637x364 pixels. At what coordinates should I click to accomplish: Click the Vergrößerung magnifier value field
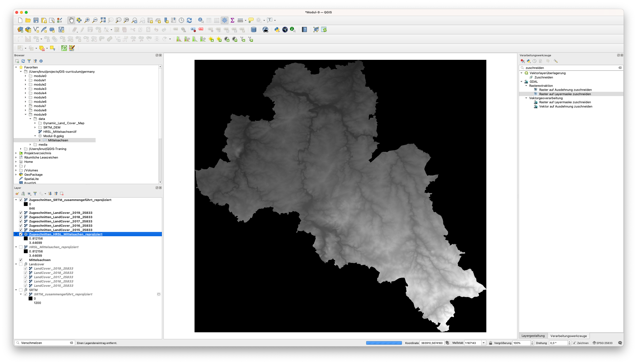[522, 343]
